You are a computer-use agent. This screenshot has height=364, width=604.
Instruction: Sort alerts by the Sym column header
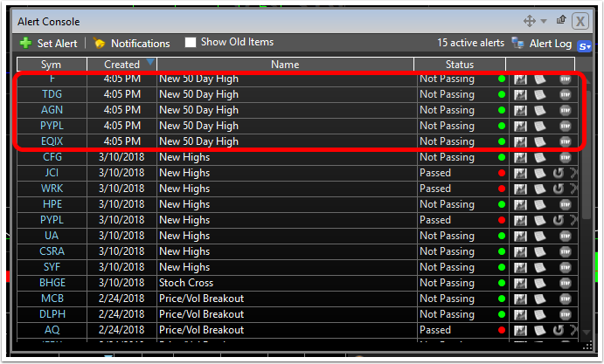point(52,65)
